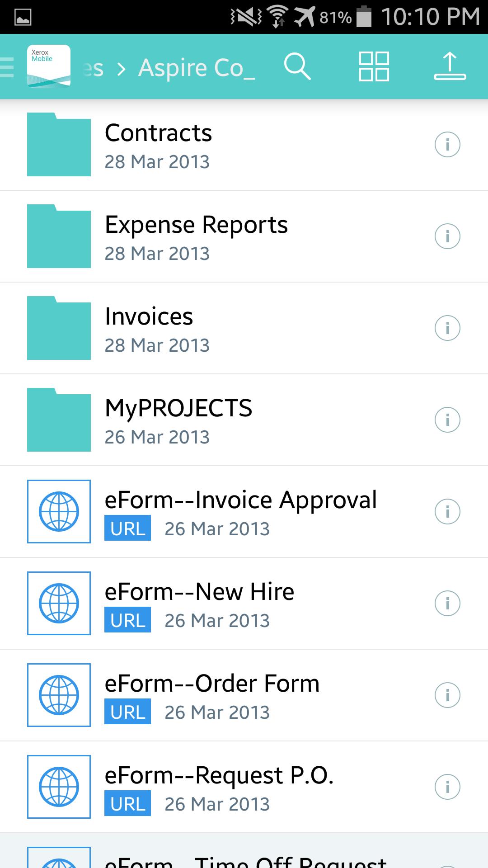Navigate to parent breadcrumb before chevron
The height and width of the screenshot is (868, 488).
94,69
